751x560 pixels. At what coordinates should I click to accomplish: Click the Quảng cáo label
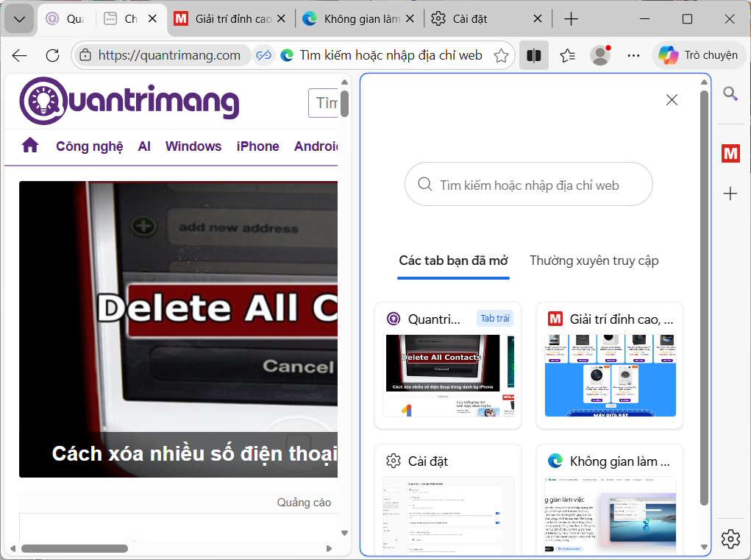click(304, 503)
